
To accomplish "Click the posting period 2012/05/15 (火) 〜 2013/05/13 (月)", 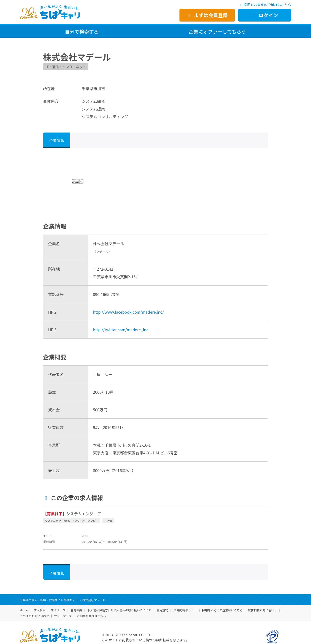I will tap(104, 542).
